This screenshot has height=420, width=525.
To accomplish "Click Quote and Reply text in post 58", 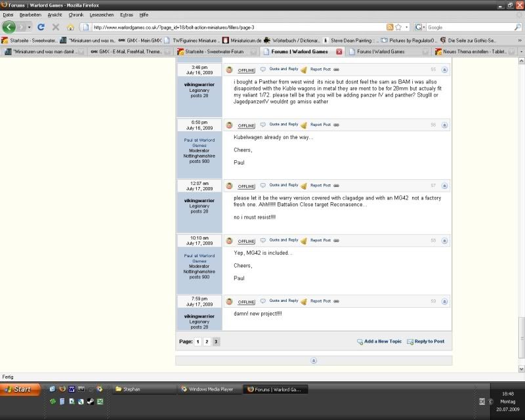I will (283, 240).
